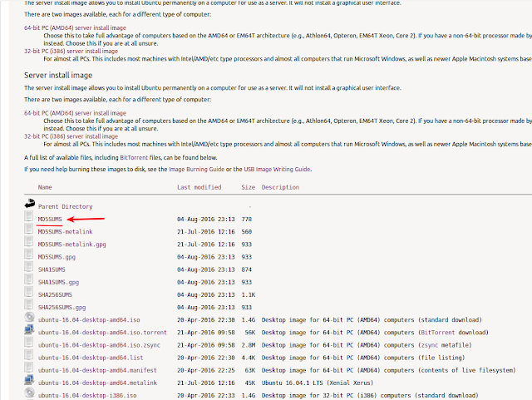Image resolution: width=532 pixels, height=400 pixels.
Task: Click 64-bit server install image link below the heading
Action: pos(75,113)
